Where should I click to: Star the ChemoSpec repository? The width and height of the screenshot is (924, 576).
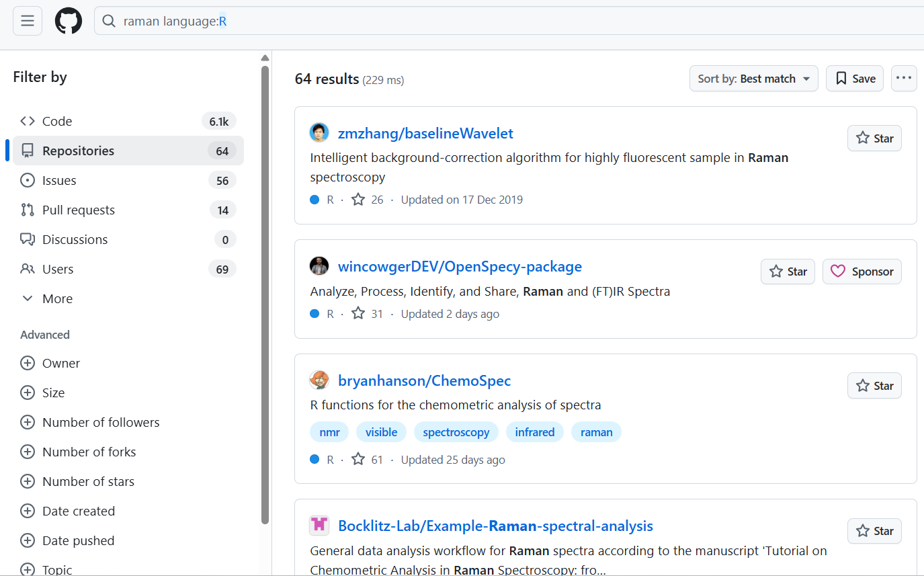tap(874, 386)
